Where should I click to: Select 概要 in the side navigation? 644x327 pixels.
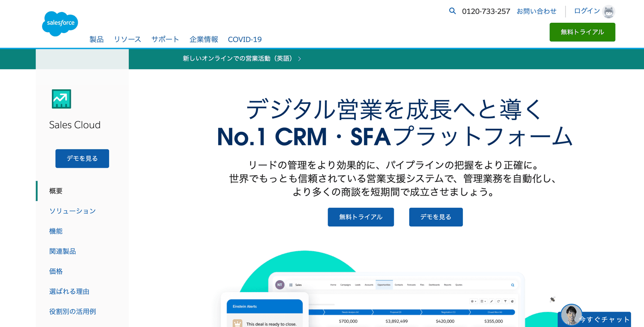tap(56, 191)
